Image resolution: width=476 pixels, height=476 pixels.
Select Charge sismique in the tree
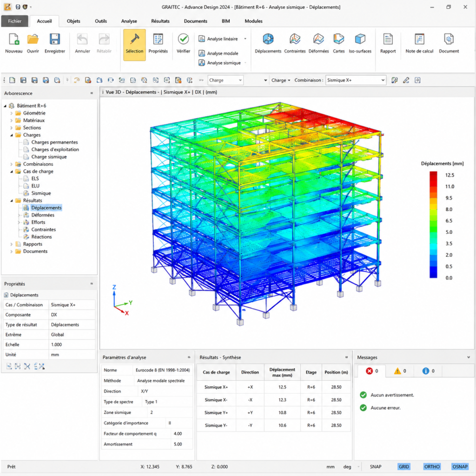click(49, 157)
